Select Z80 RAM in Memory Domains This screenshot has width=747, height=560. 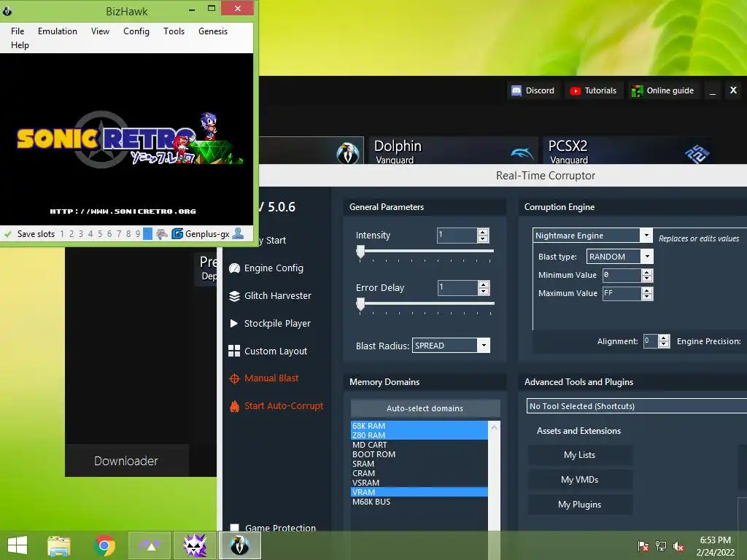[x=419, y=435]
